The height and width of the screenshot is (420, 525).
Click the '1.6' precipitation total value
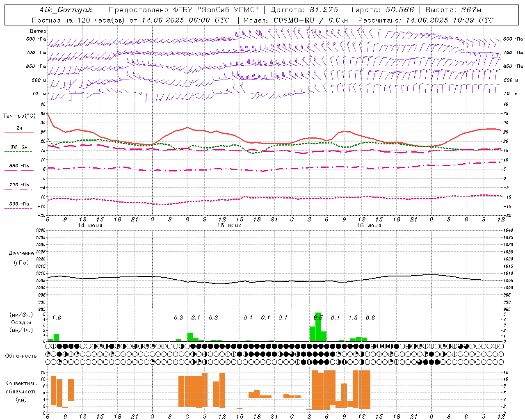57,317
